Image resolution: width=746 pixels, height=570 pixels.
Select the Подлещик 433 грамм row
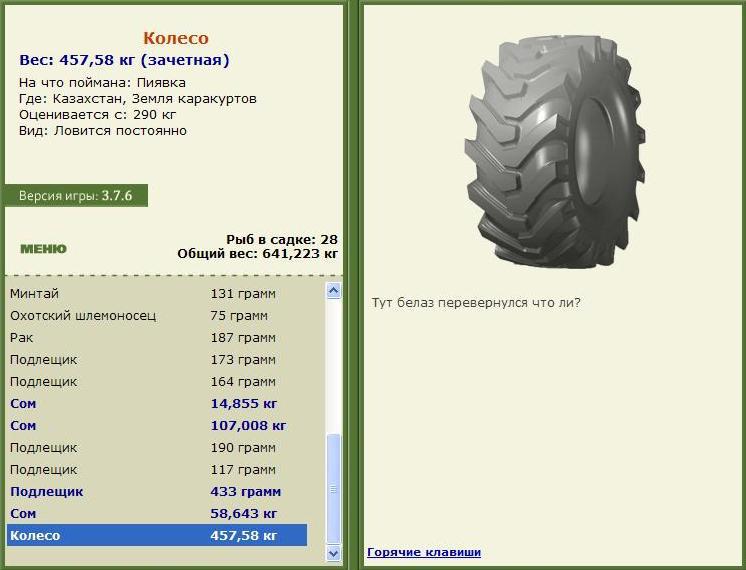[157, 491]
